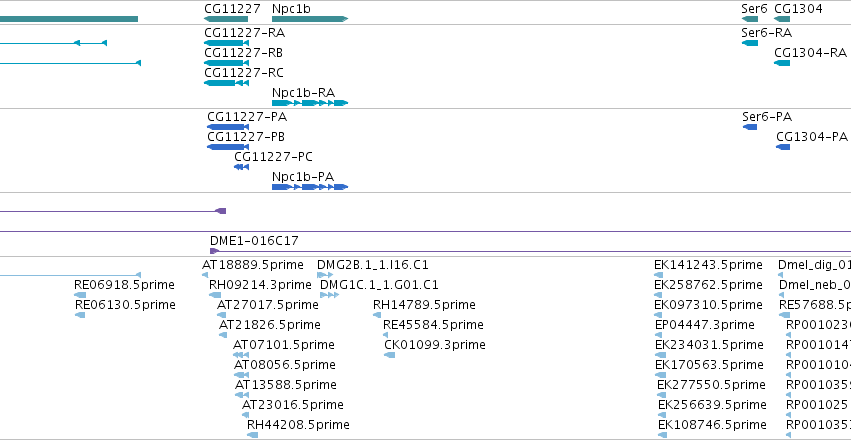Select the Npc1b-RA transcript glyph

[x=310, y=103]
